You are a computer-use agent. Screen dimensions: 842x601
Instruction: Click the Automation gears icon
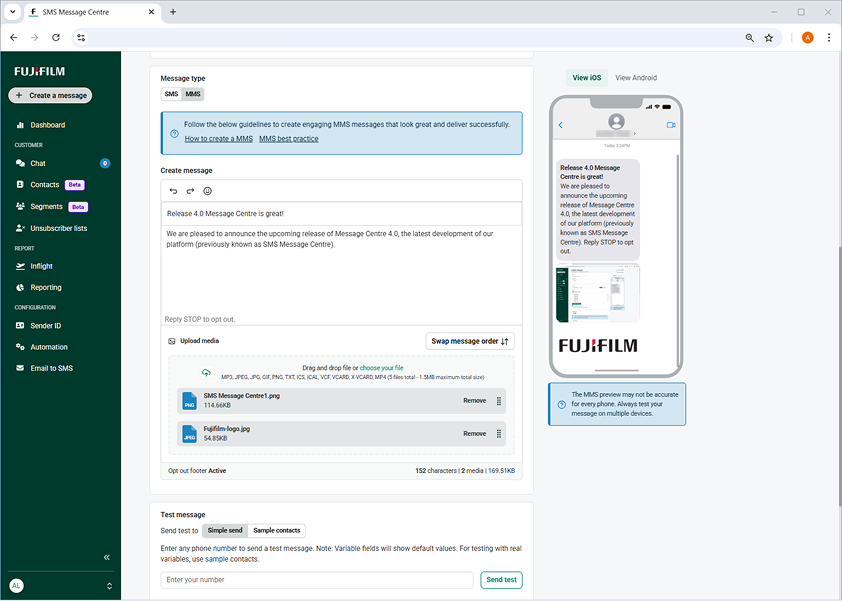pos(20,347)
